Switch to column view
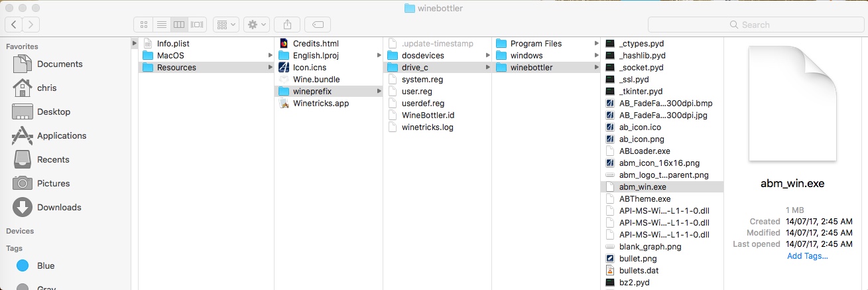This screenshot has width=868, height=290. point(179,25)
